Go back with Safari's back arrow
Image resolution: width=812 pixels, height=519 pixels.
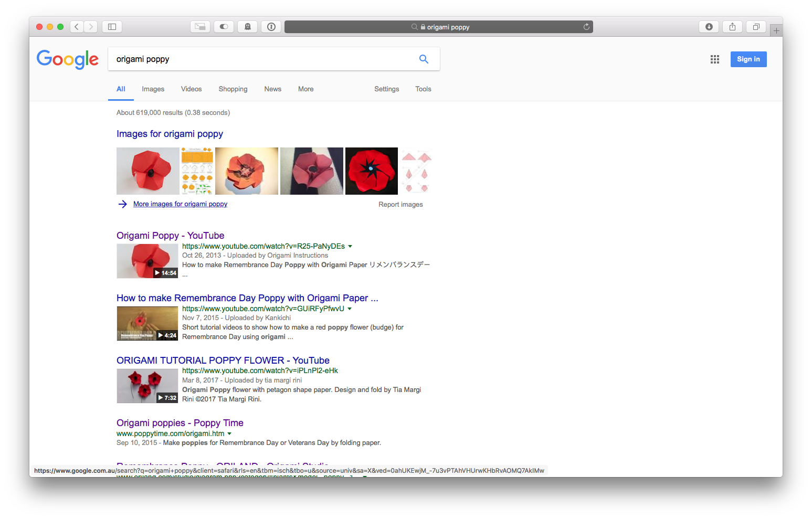point(77,27)
